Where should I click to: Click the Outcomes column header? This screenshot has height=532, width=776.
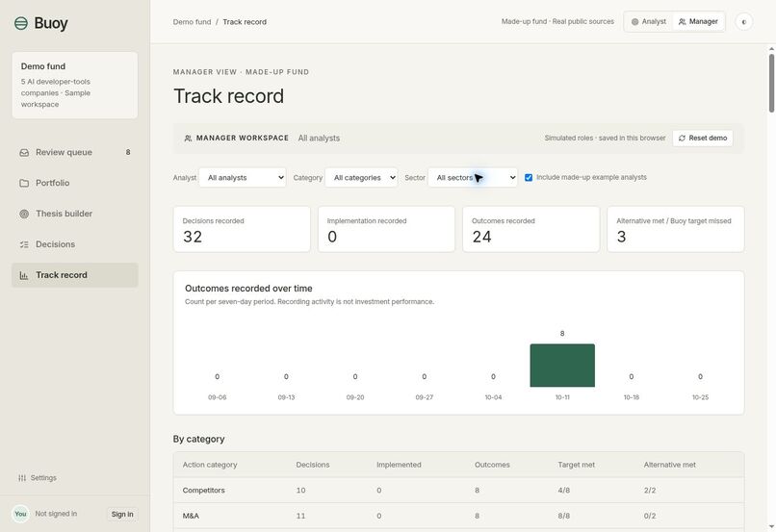pyautogui.click(x=492, y=465)
